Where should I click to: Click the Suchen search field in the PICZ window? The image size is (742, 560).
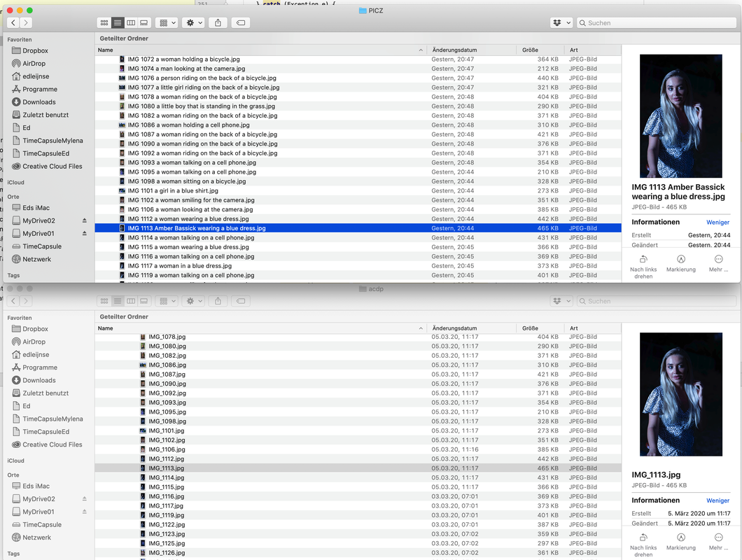click(x=658, y=23)
